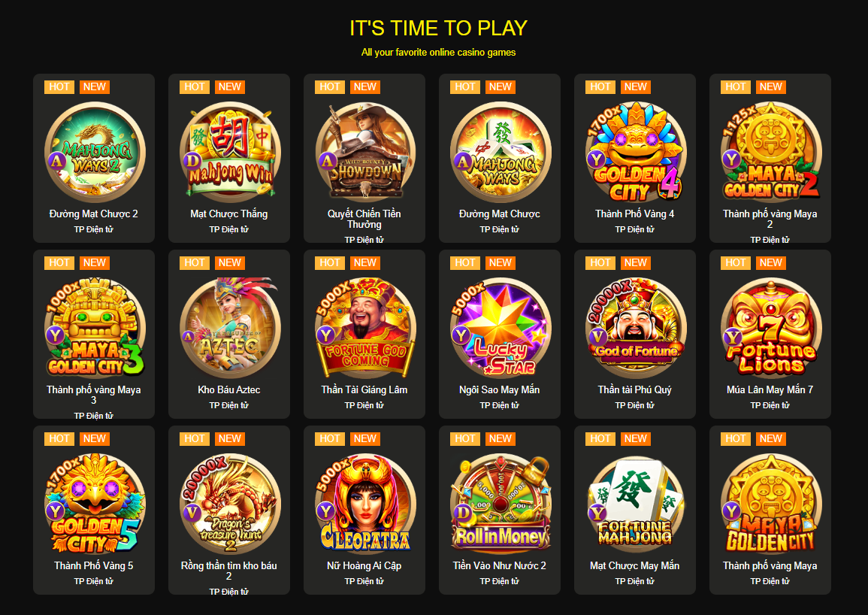This screenshot has height=615, width=868.
Task: Open the Mahjong Ways 2 game icon
Action: [x=94, y=152]
